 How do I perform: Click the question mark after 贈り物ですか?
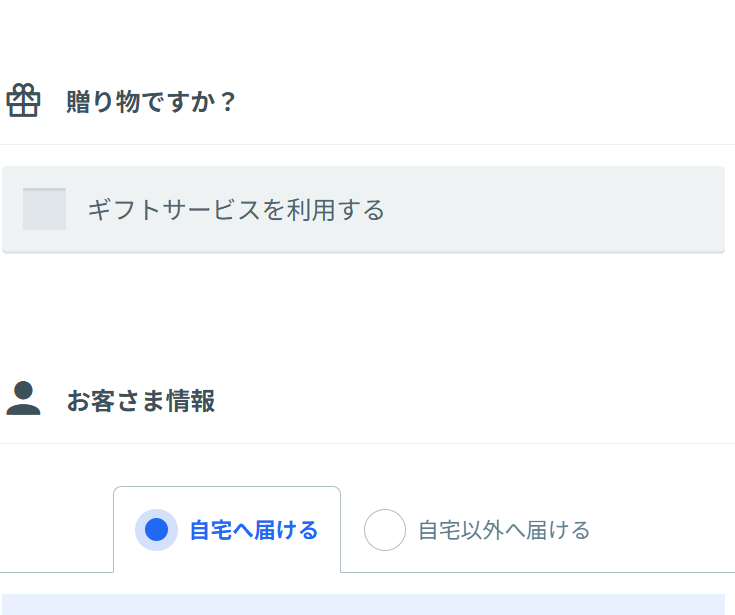tap(228, 102)
